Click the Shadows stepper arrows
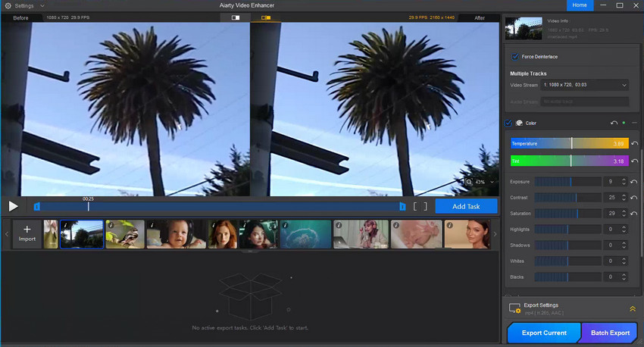This screenshot has width=644, height=347. [624, 245]
